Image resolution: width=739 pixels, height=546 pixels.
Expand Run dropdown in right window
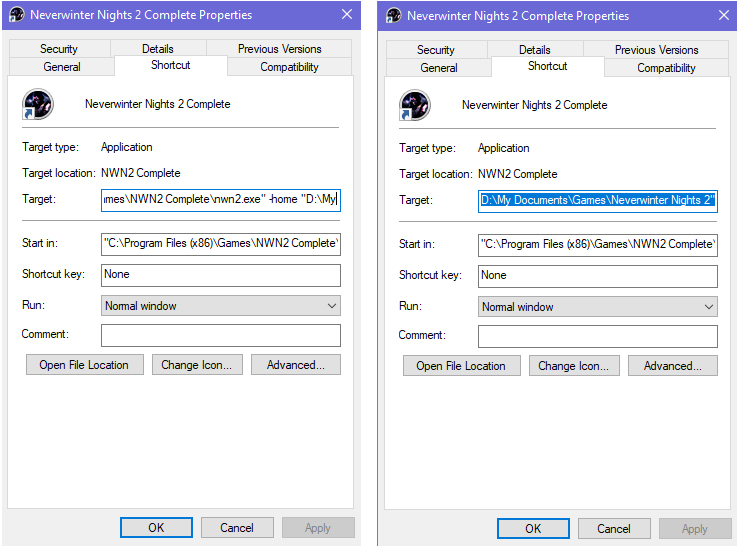coord(598,306)
